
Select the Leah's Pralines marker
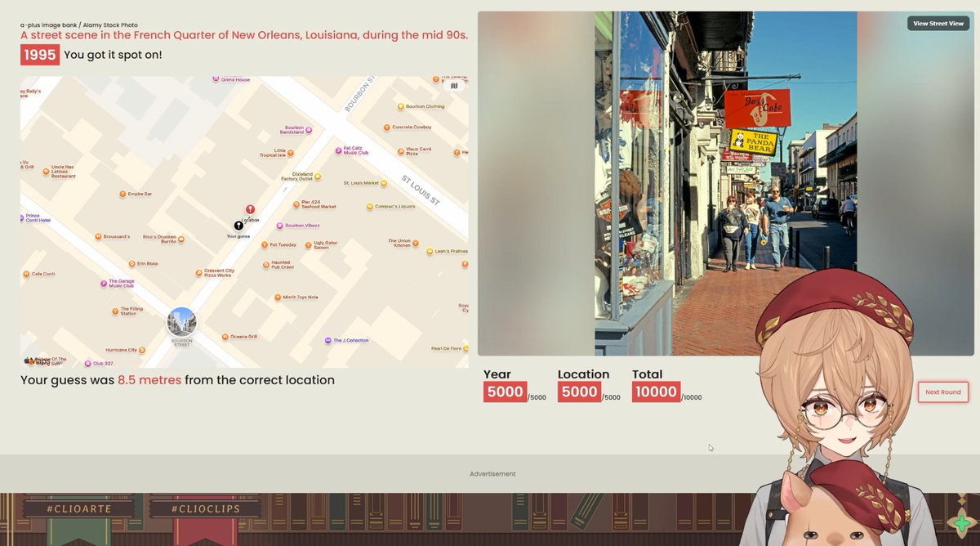(430, 251)
